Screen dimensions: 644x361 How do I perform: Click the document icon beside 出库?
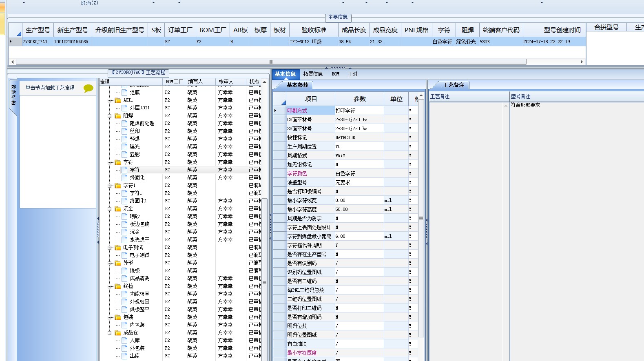pyautogui.click(x=125, y=356)
